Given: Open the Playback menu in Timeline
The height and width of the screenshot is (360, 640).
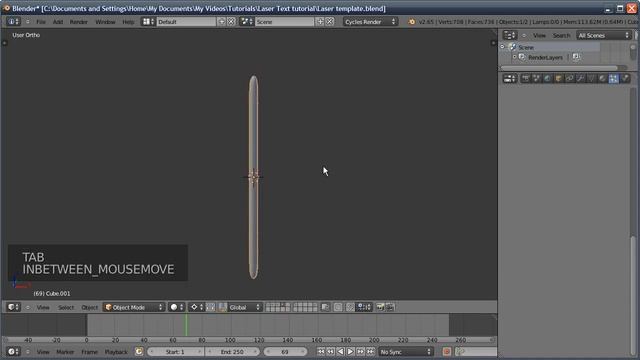Looking at the screenshot, I should [116, 352].
